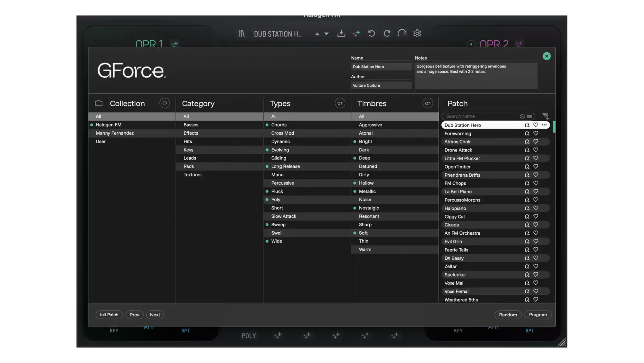Click the arrow left of OPR 2

(471, 44)
